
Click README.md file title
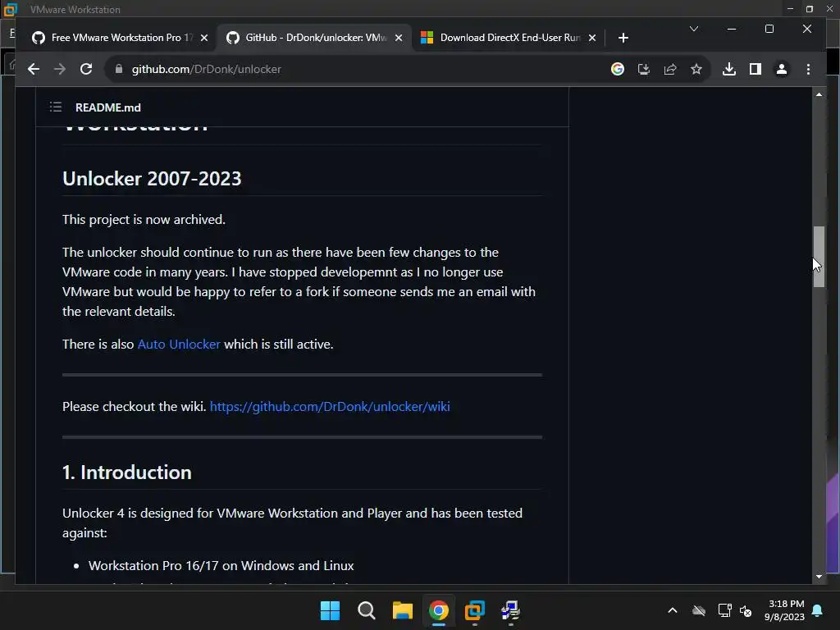(108, 107)
